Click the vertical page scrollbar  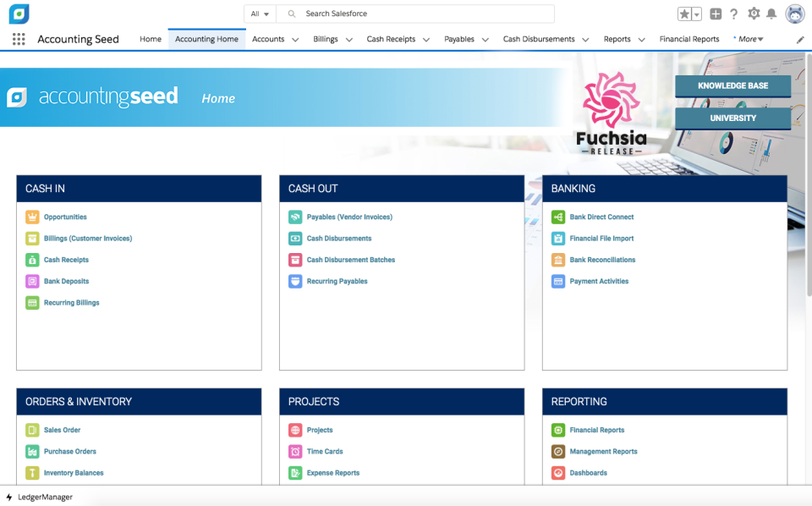pos(809,174)
